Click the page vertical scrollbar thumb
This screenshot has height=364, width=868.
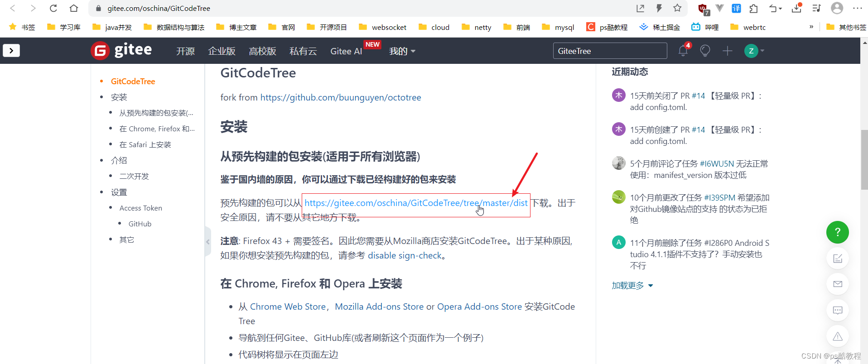click(864, 160)
